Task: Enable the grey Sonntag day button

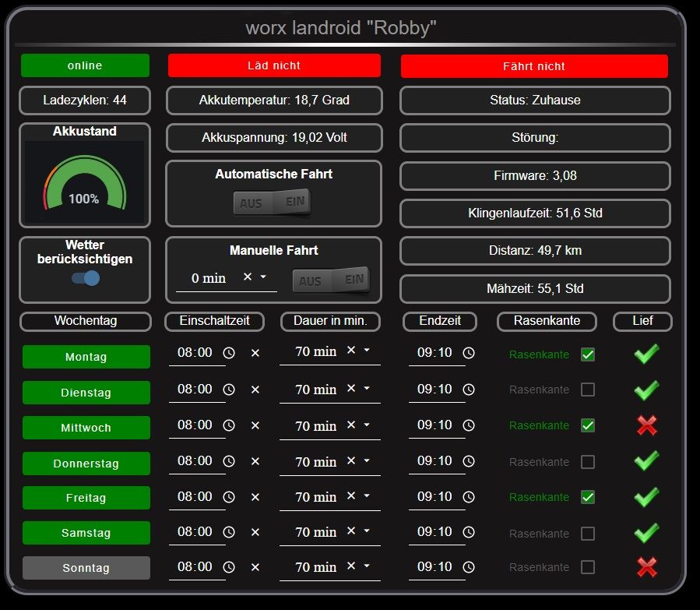Action: tap(86, 568)
